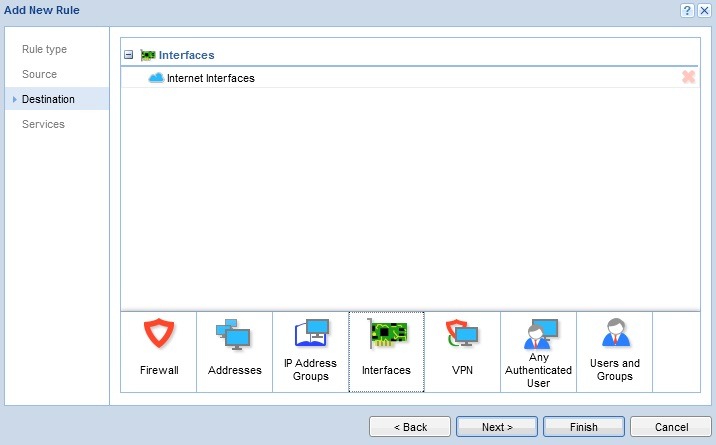Go to Rule type step
The image size is (716, 445).
tap(44, 49)
